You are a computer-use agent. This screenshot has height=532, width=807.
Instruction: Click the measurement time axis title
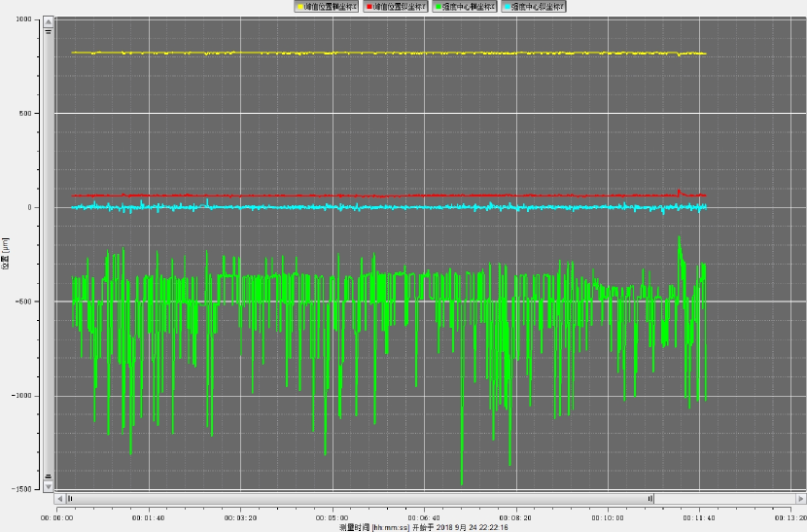pos(424,527)
